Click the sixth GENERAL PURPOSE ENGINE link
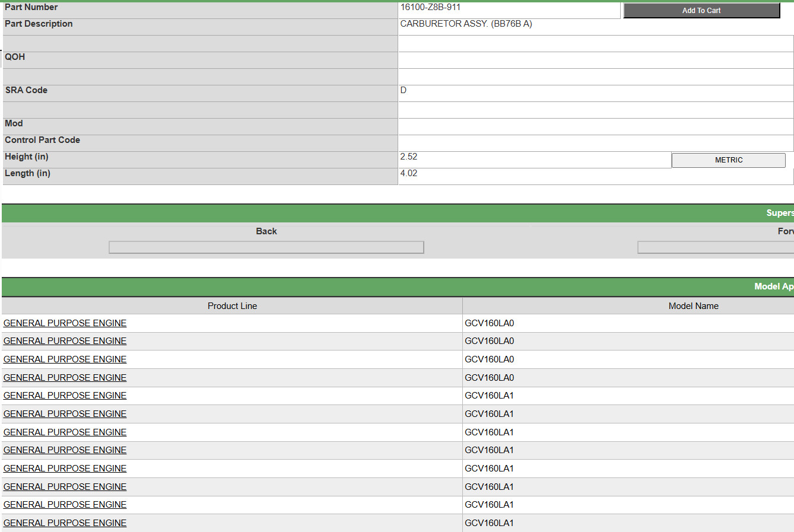The height and width of the screenshot is (532, 794). 65,414
